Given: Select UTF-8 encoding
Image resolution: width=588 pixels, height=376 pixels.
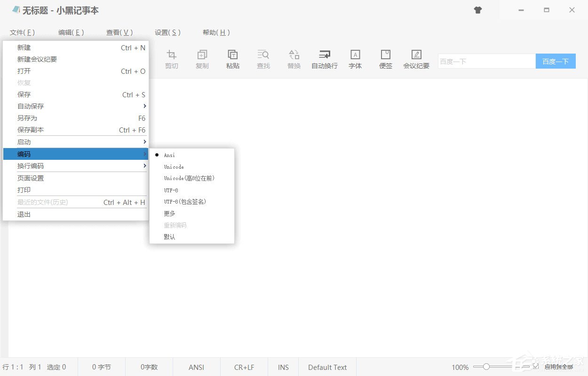Looking at the screenshot, I should point(171,190).
